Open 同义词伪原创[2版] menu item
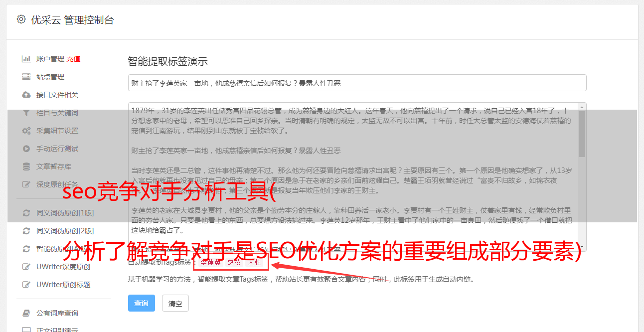644x332 pixels. coord(65,231)
